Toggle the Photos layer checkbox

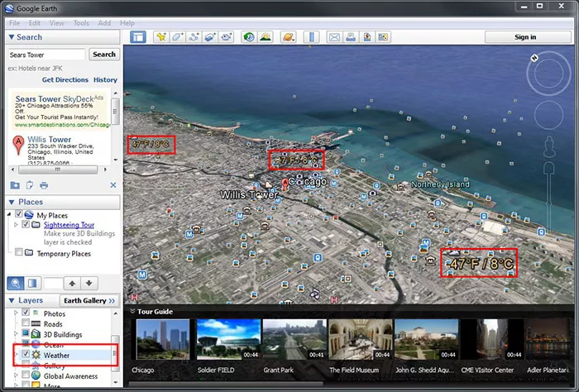[26, 313]
